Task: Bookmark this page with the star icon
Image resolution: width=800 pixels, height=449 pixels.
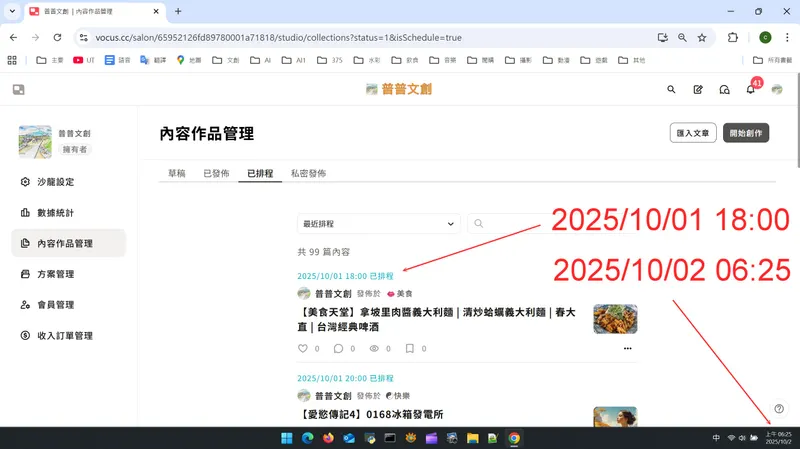Action: click(702, 37)
